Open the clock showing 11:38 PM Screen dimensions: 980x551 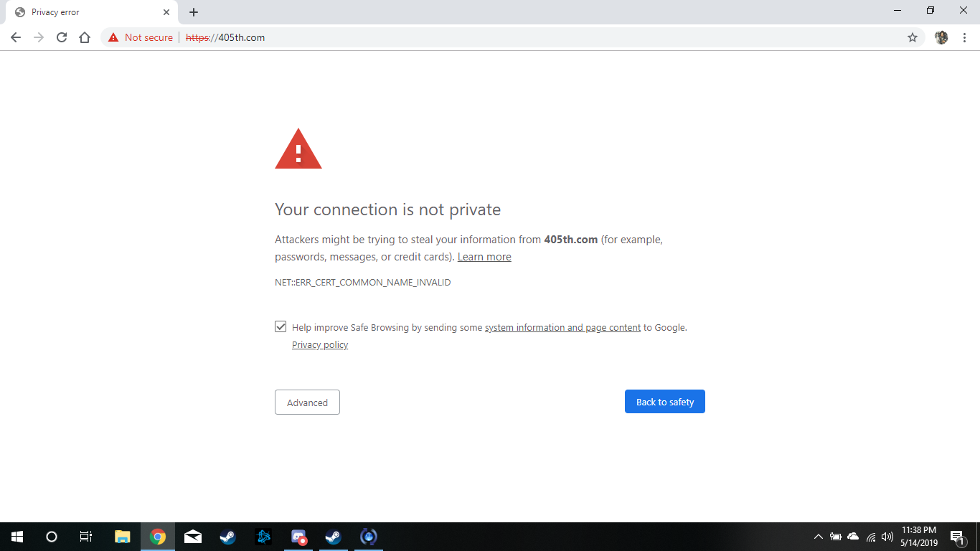[x=919, y=537]
